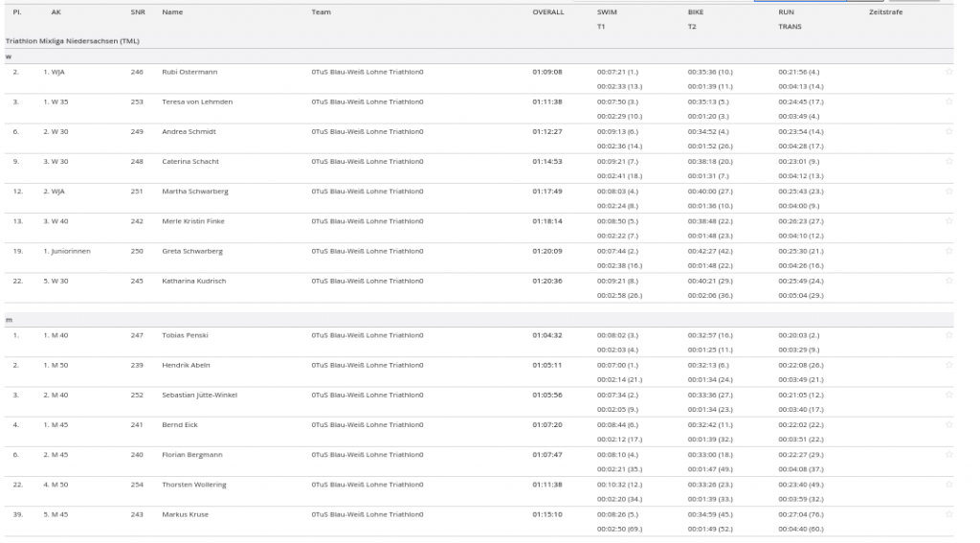Select the name Florian Bergmann

click(x=191, y=455)
